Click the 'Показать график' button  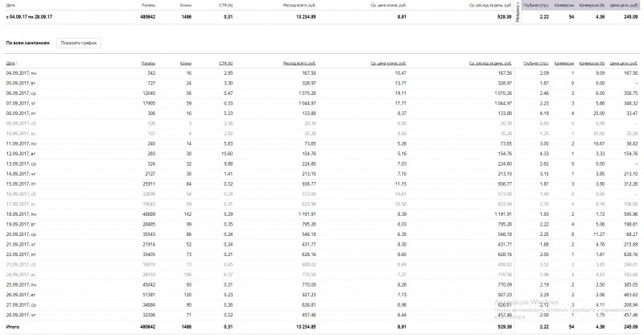[78, 43]
